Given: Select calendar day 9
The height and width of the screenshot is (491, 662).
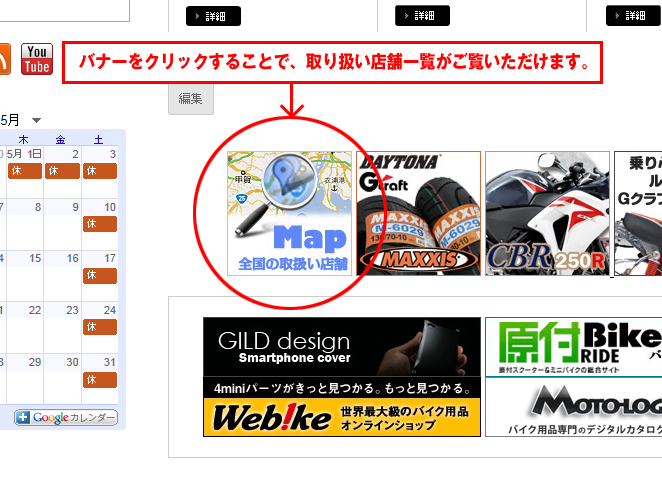Looking at the screenshot, I should point(75,207).
